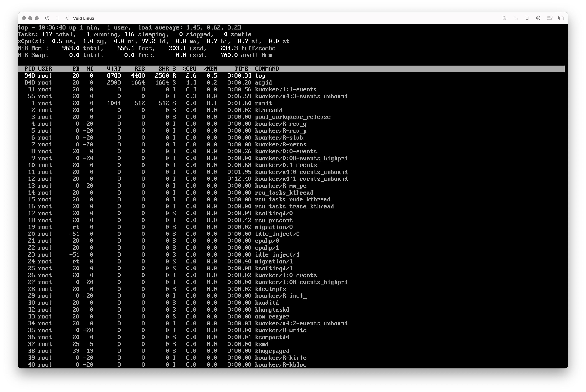Pause the virtual machine
Image resolution: width=586 pixels, height=392 pixels.
(58, 18)
